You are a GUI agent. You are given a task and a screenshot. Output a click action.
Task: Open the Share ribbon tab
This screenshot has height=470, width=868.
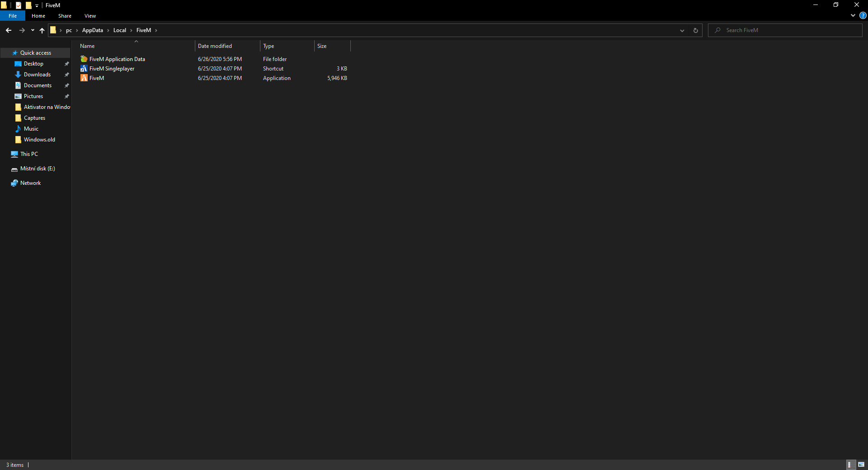[65, 16]
